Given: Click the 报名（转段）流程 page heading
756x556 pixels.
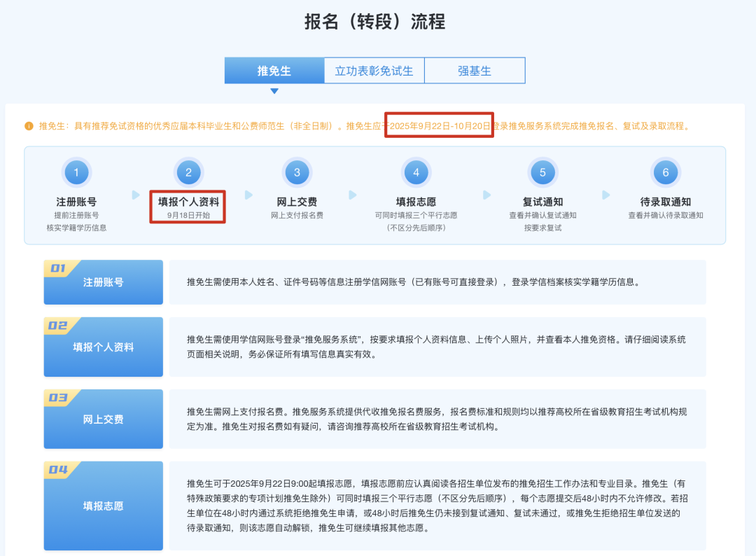Looking at the screenshot, I should pos(374,22).
